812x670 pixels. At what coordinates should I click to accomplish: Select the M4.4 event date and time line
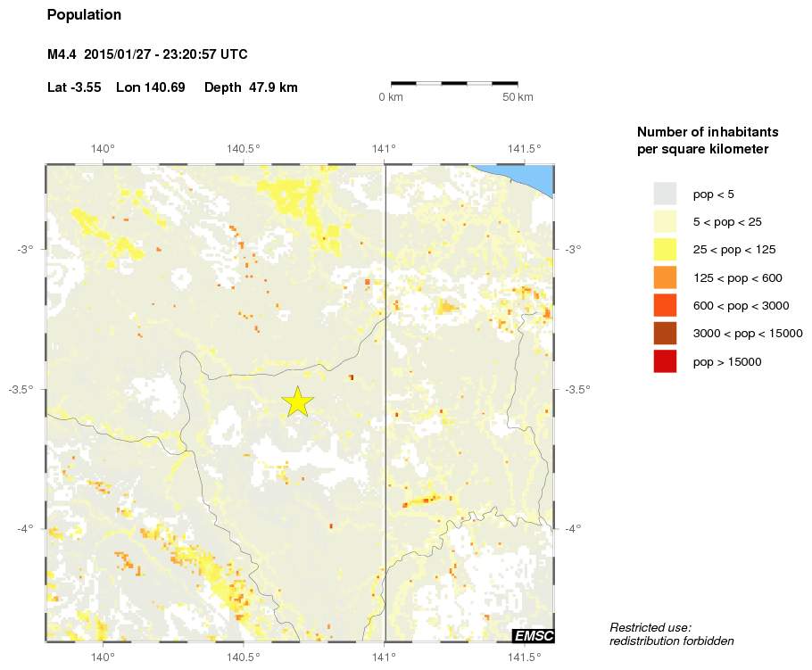pos(147,55)
